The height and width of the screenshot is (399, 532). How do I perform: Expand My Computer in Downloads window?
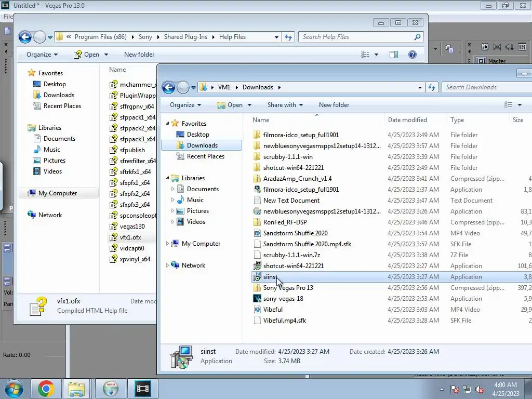tap(167, 244)
